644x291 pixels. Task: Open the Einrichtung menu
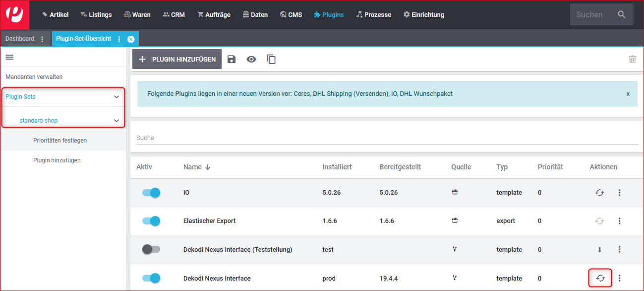pos(424,15)
